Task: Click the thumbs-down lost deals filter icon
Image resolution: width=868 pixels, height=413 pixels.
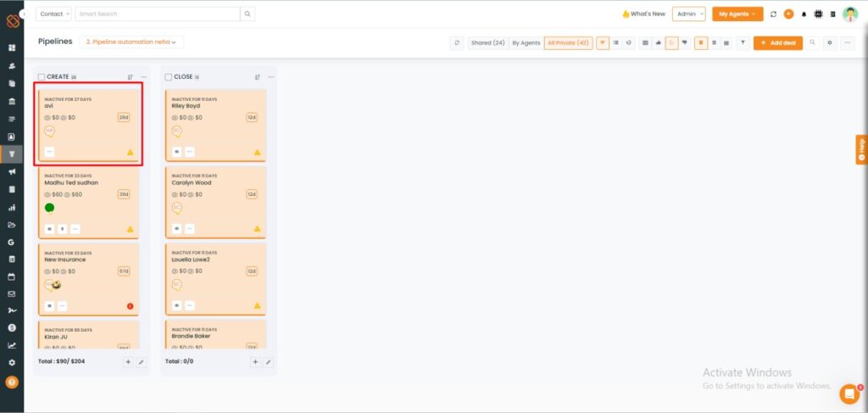Action: click(x=685, y=42)
